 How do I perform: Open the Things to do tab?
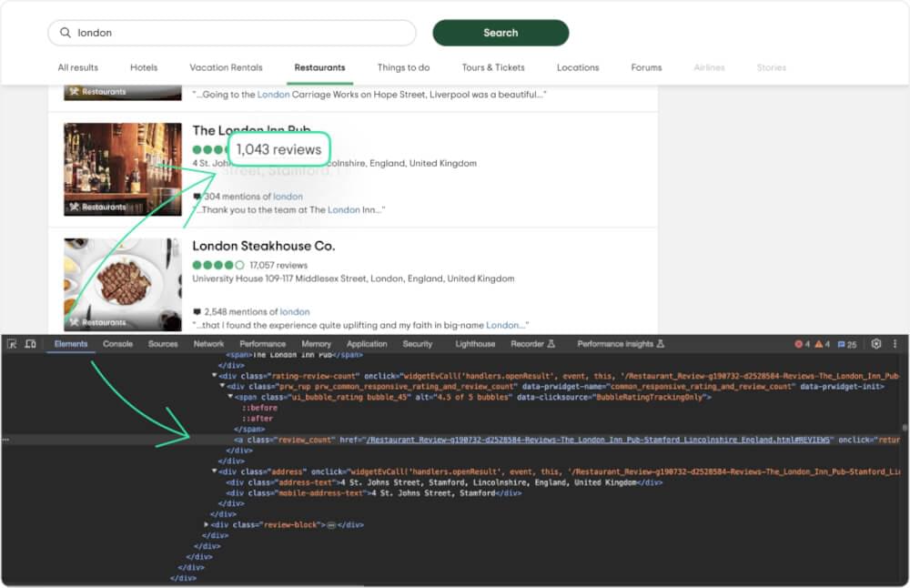[403, 67]
